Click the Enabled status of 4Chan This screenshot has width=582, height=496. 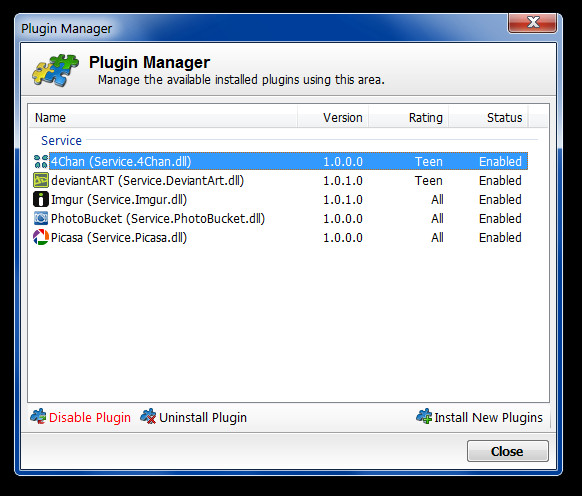coord(500,161)
